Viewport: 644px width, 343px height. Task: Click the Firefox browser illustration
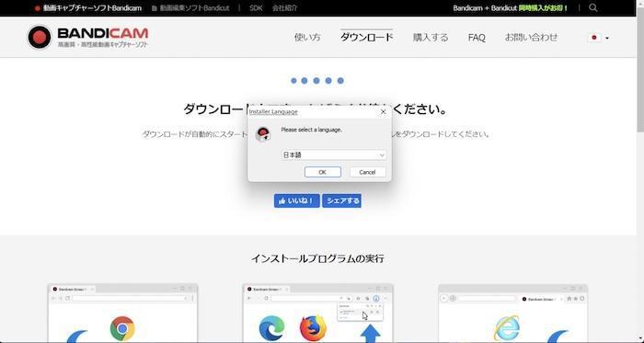313,328
